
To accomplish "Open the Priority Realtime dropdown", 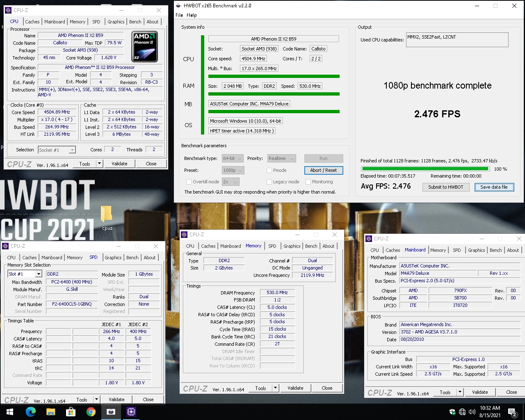I will (281, 158).
